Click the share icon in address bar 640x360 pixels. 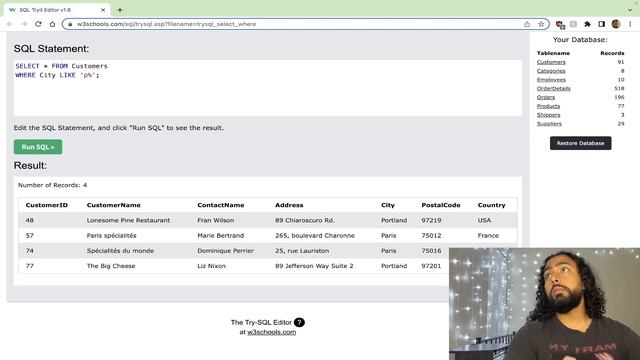pos(527,24)
